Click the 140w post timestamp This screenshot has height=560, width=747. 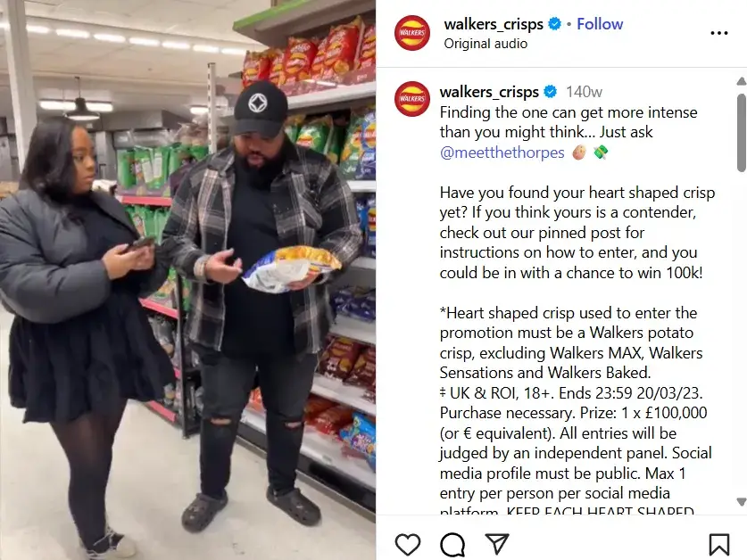coord(584,92)
